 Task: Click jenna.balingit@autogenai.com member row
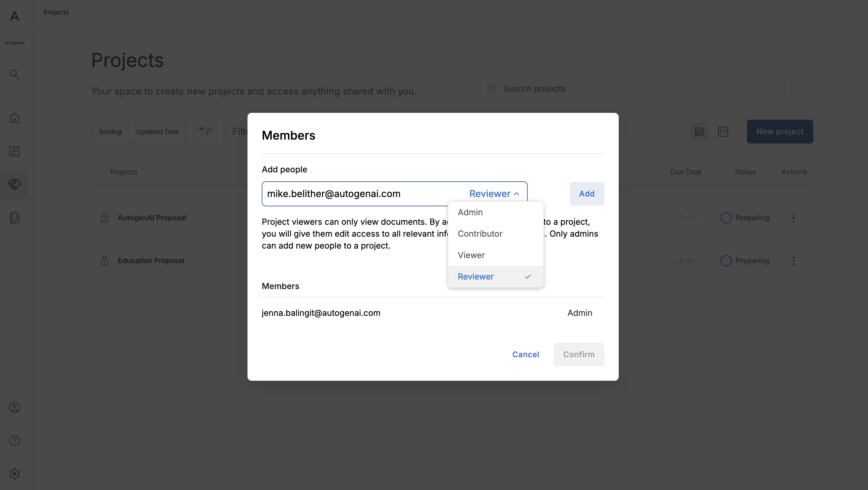(433, 313)
